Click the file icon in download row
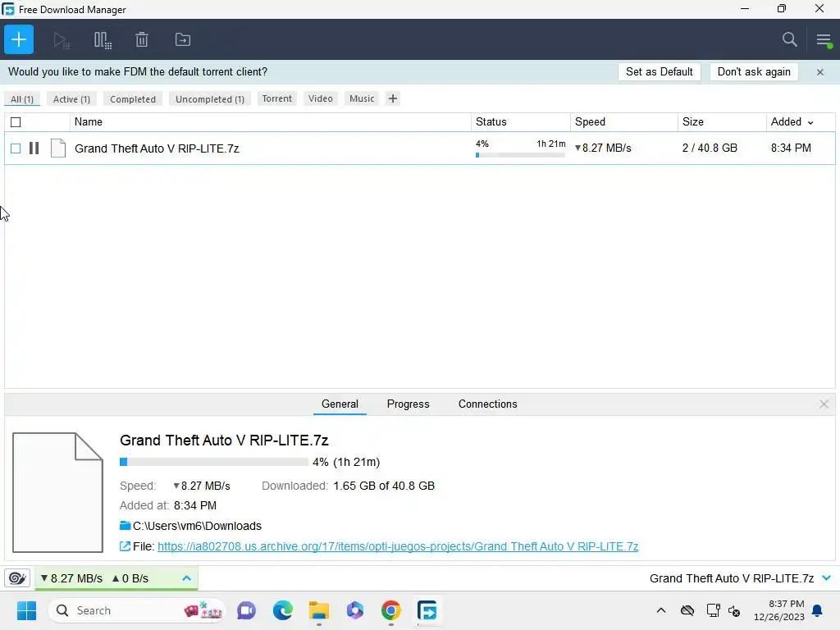 [x=58, y=148]
